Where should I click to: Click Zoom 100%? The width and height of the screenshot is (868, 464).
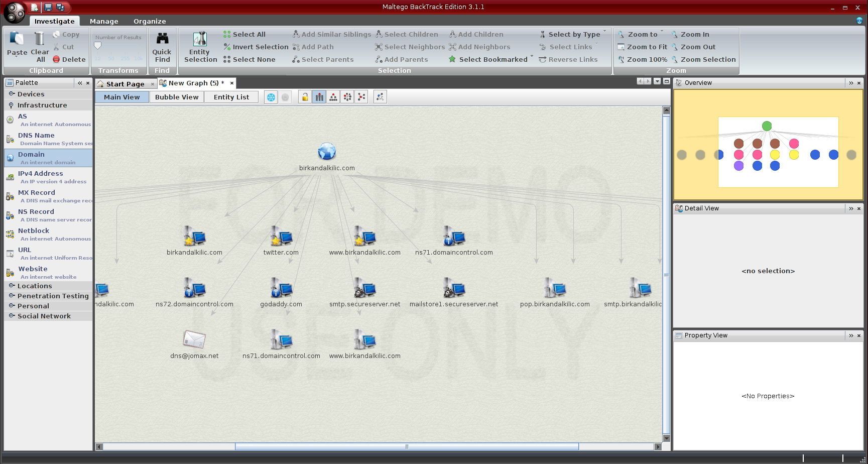(643, 59)
